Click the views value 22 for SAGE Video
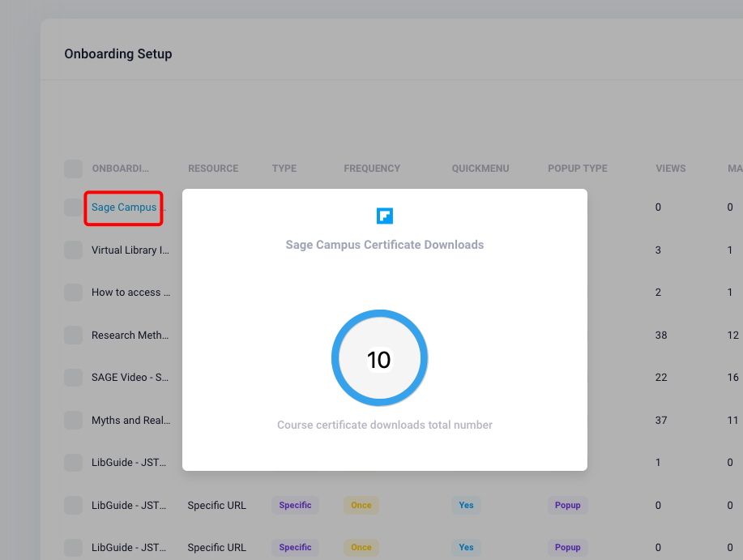This screenshot has height=560, width=743. tap(661, 378)
